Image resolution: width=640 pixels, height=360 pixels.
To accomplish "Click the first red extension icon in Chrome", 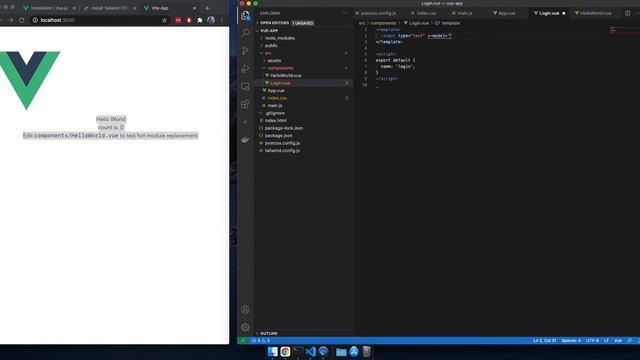I will point(178,20).
